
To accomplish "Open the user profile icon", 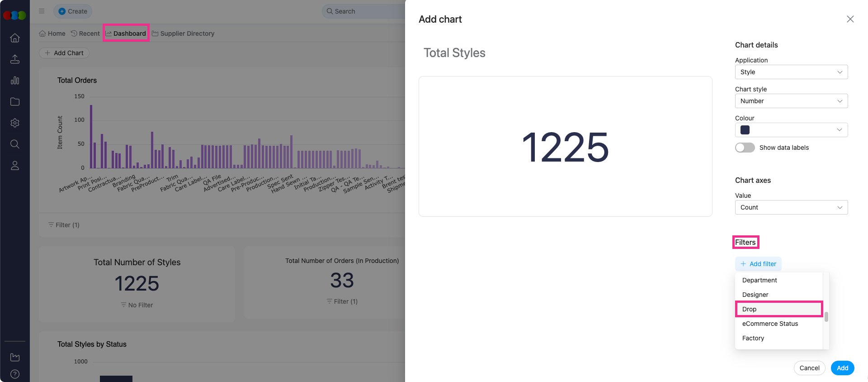I will pos(15,165).
